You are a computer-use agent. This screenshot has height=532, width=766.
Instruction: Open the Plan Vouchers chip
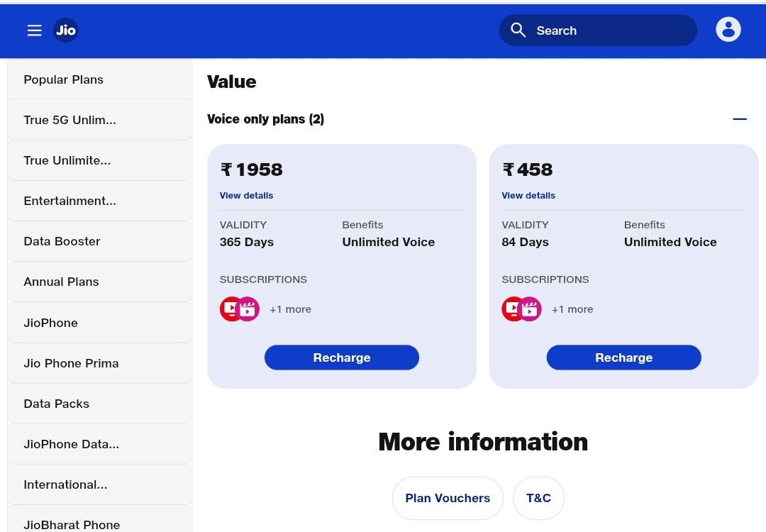point(448,498)
